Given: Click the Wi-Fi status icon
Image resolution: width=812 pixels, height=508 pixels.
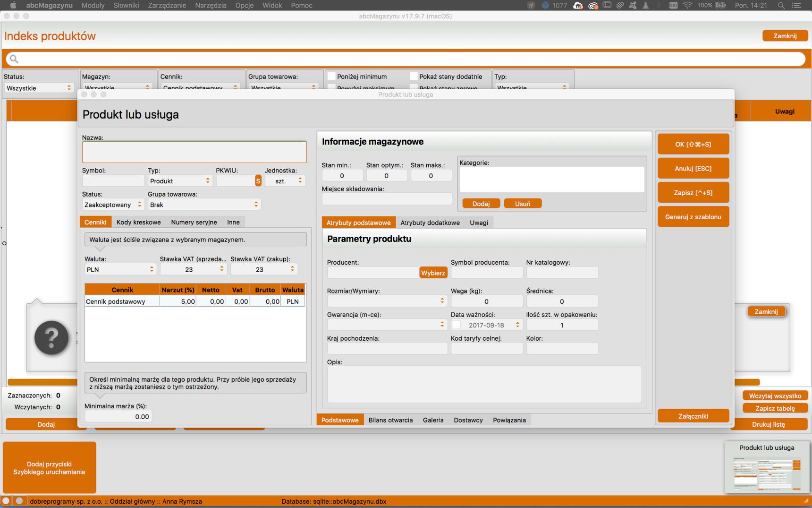Looking at the screenshot, I should click(688, 5).
